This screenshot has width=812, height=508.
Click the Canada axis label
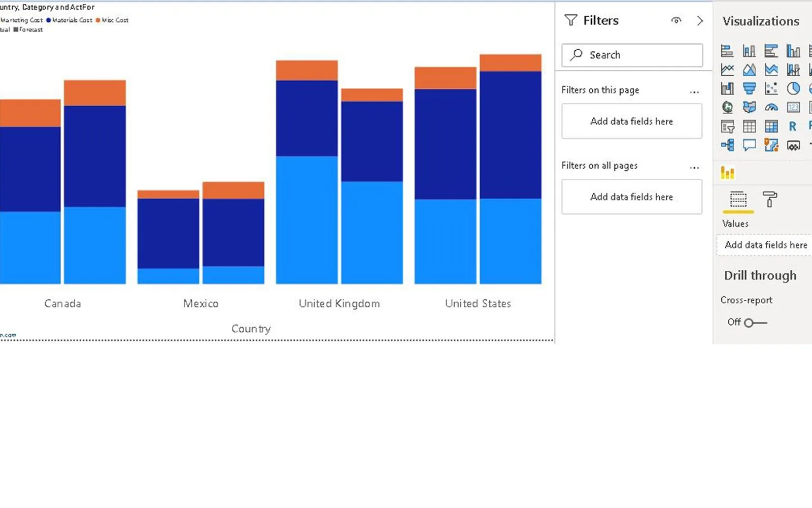[x=62, y=303]
